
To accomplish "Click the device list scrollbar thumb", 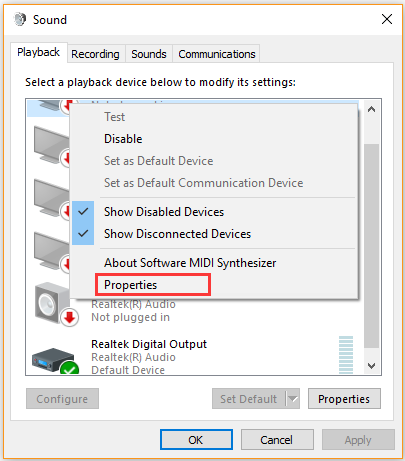I will coord(371,246).
